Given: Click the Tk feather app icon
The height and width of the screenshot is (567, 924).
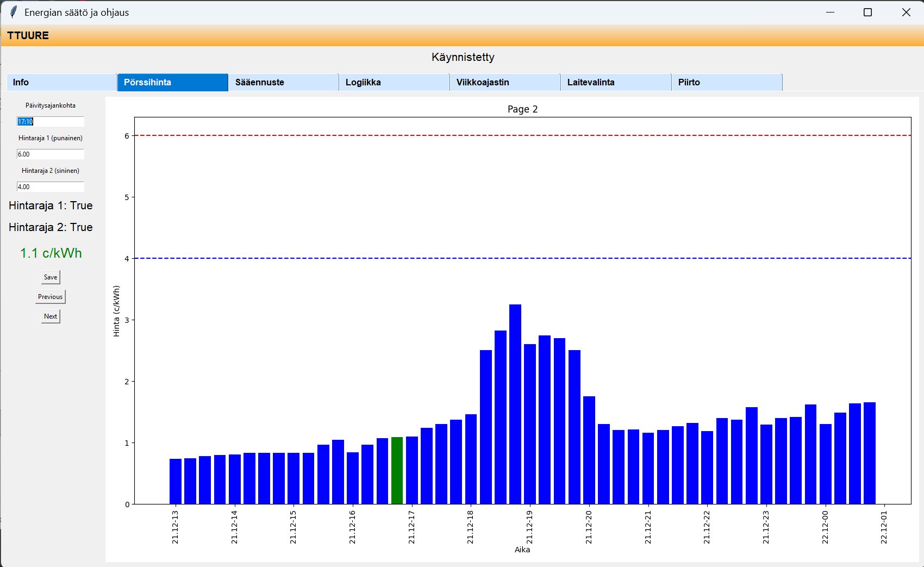Looking at the screenshot, I should 13,12.
